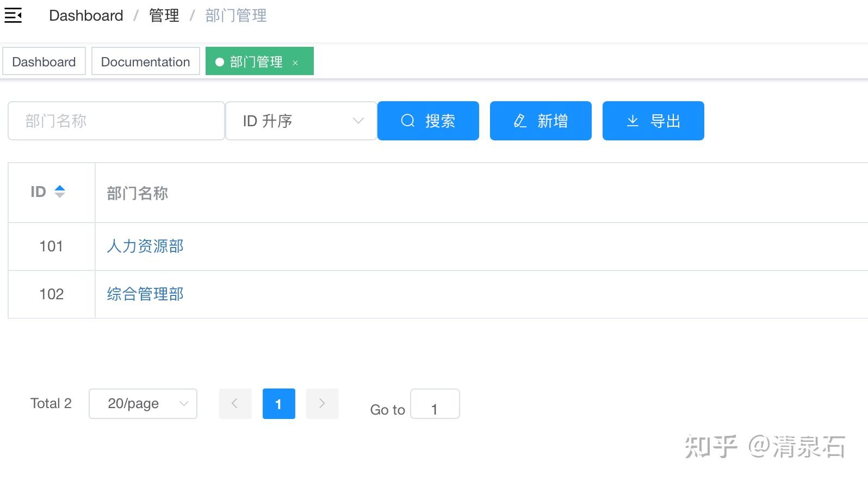
Task: Go to the next page arrow
Action: 322,404
